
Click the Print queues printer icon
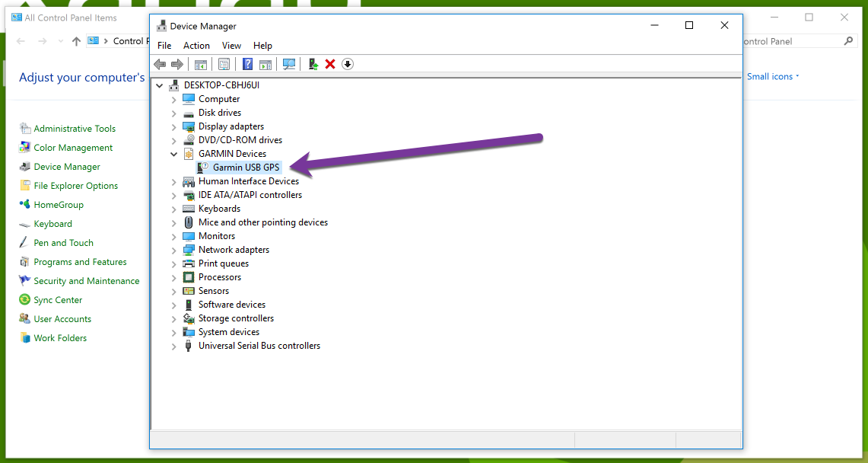(x=189, y=263)
